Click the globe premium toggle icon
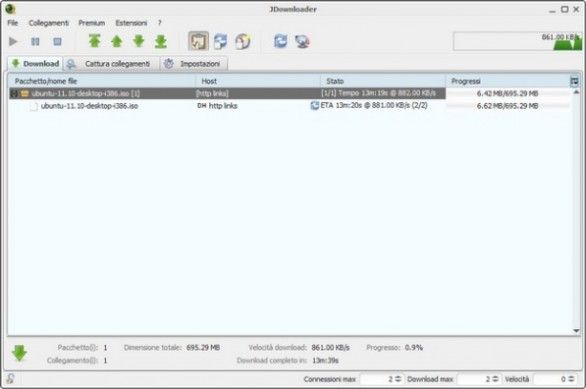Image resolution: width=586 pixels, height=389 pixels. [x=243, y=41]
